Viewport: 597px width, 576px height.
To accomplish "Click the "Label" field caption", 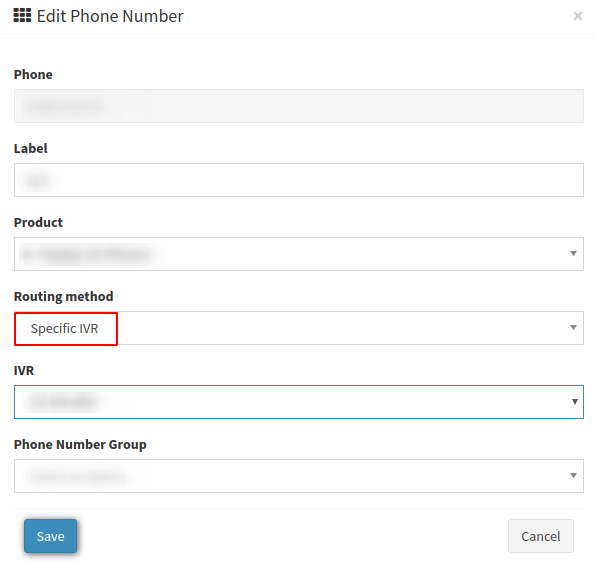I will tap(31, 148).
